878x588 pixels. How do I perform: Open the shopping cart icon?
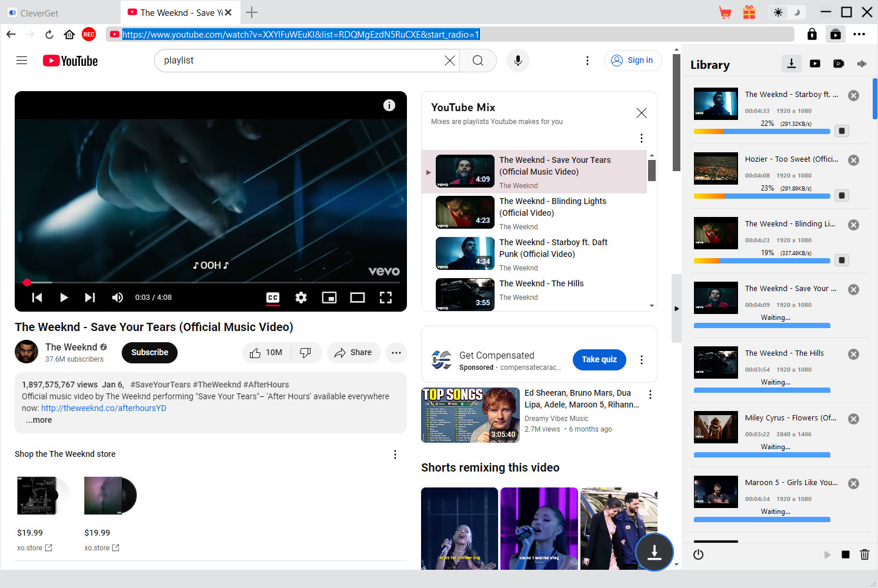tap(725, 12)
